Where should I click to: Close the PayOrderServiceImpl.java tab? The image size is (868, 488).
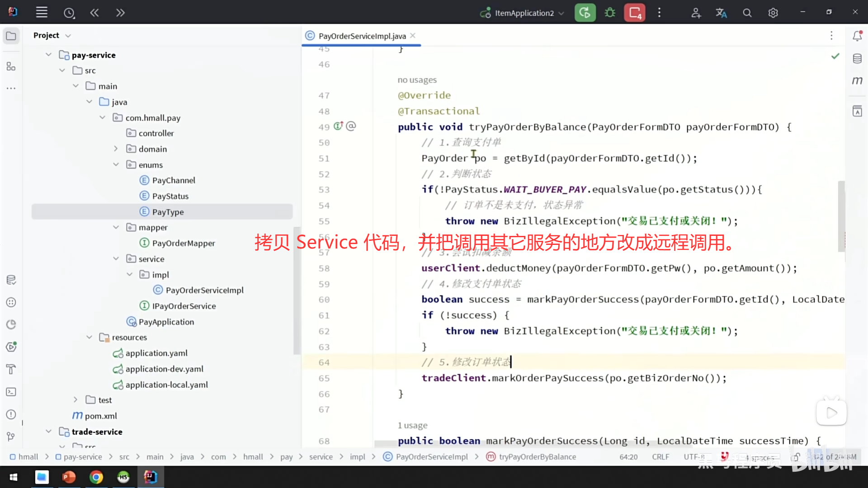pyautogui.click(x=413, y=36)
